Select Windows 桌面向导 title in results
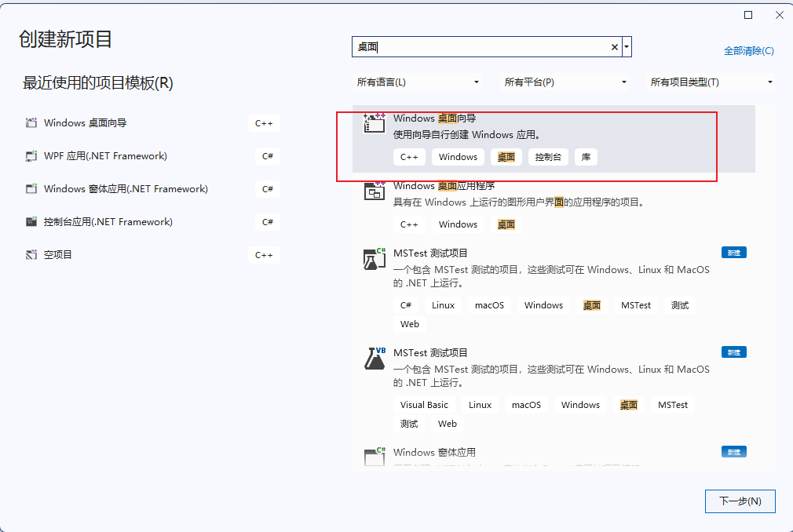 coord(434,118)
